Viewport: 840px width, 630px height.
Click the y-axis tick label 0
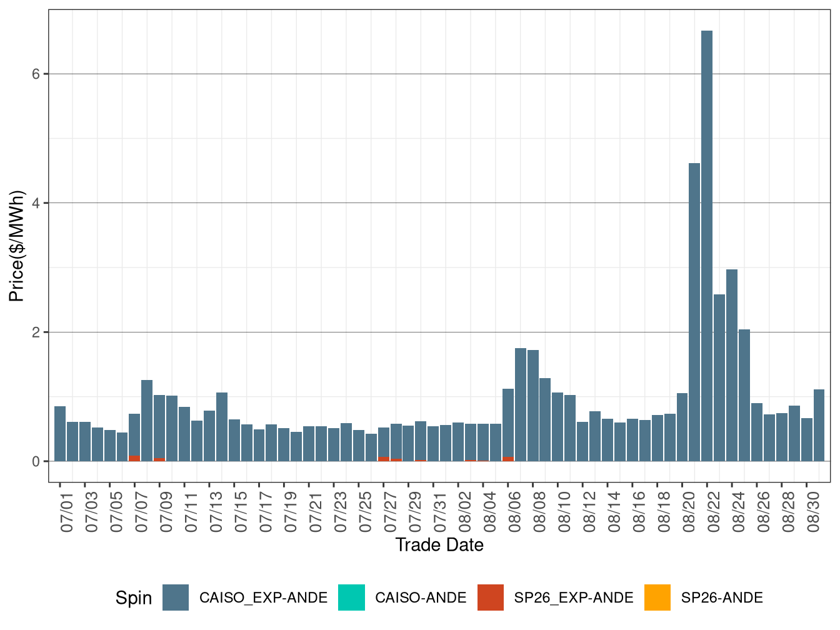pyautogui.click(x=36, y=461)
